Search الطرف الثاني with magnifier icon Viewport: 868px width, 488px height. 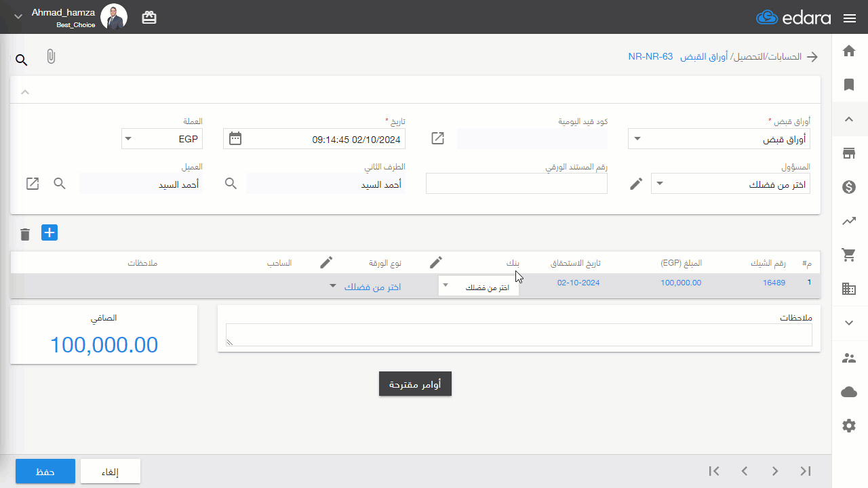pos(231,184)
